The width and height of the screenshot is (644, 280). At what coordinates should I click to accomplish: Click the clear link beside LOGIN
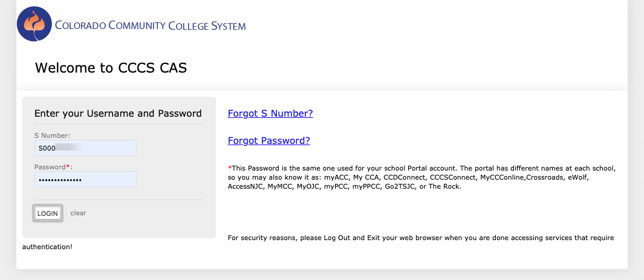(78, 213)
